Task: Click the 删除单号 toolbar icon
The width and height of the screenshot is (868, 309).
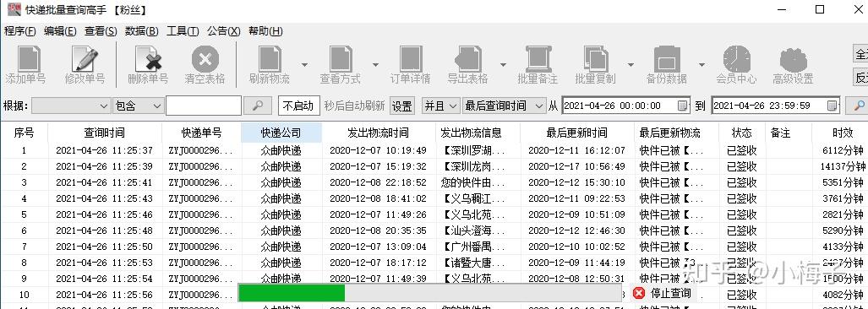Action: pos(148,59)
